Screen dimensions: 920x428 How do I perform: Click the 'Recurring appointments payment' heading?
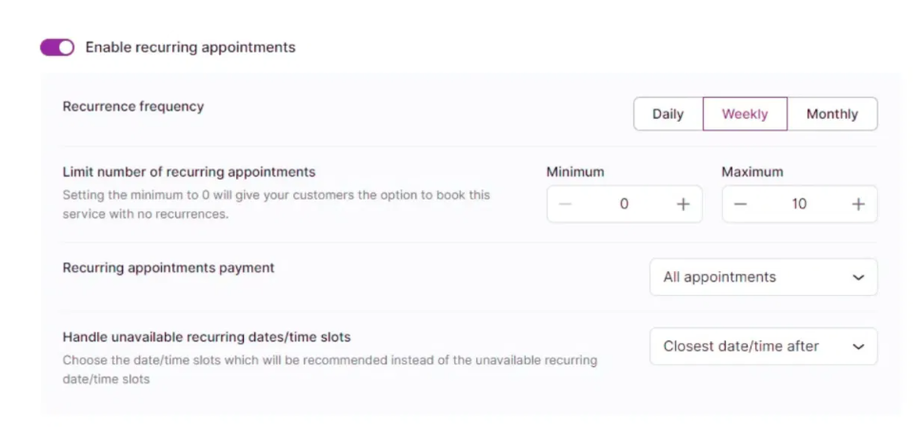[x=168, y=268]
